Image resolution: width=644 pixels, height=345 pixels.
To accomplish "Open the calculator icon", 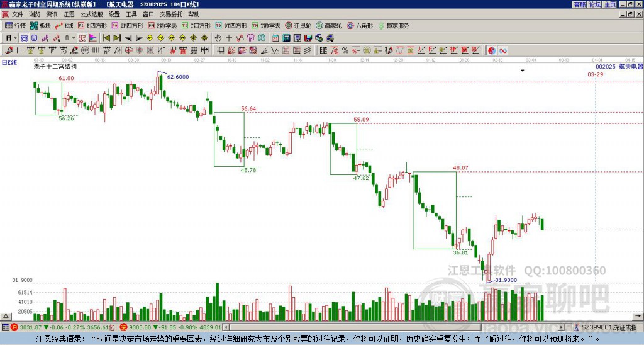I will 286,38.
